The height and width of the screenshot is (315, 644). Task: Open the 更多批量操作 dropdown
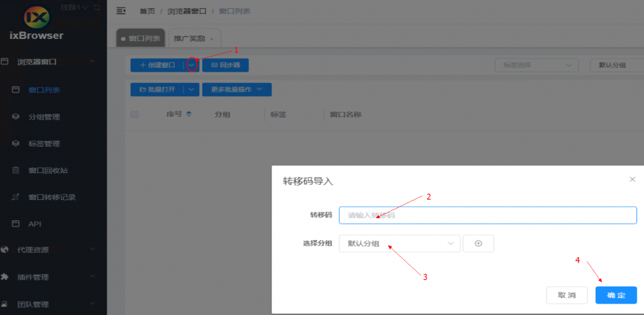tap(236, 89)
